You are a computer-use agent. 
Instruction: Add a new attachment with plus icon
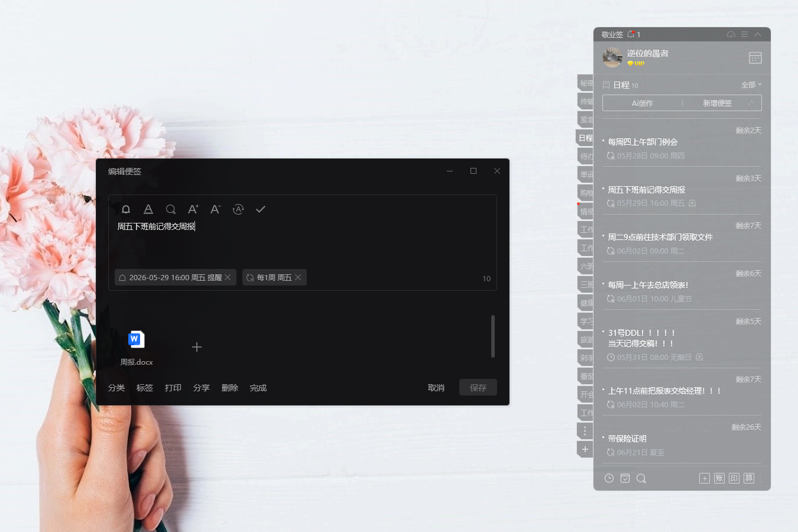pos(197,347)
